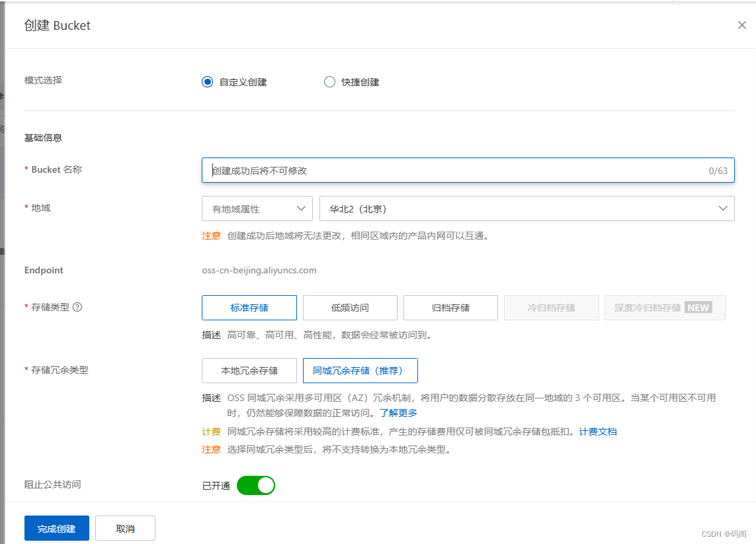
Task: Select the 冷归档存储 option
Action: click(x=551, y=307)
